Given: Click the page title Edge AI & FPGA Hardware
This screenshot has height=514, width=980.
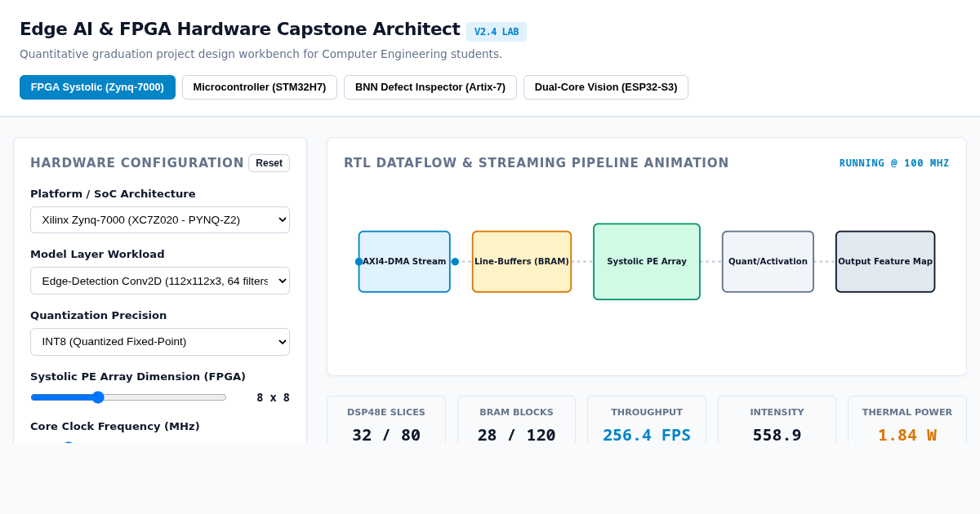Looking at the screenshot, I should coord(240,29).
